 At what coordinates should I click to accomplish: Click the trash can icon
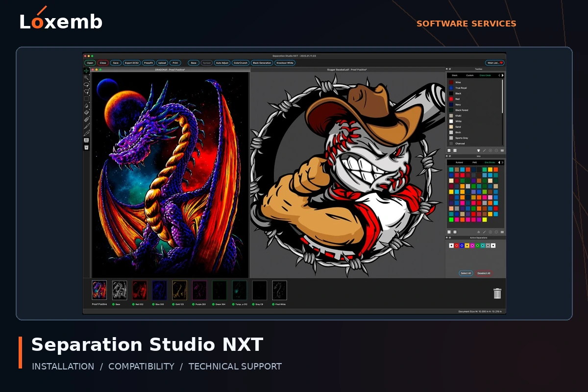(497, 293)
